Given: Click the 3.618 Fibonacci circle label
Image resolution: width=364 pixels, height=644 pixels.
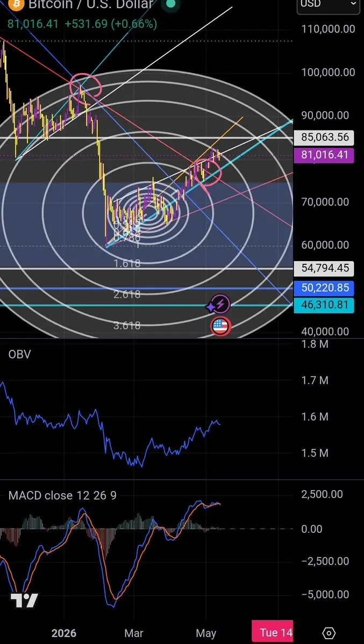Looking at the screenshot, I should click(x=127, y=325).
